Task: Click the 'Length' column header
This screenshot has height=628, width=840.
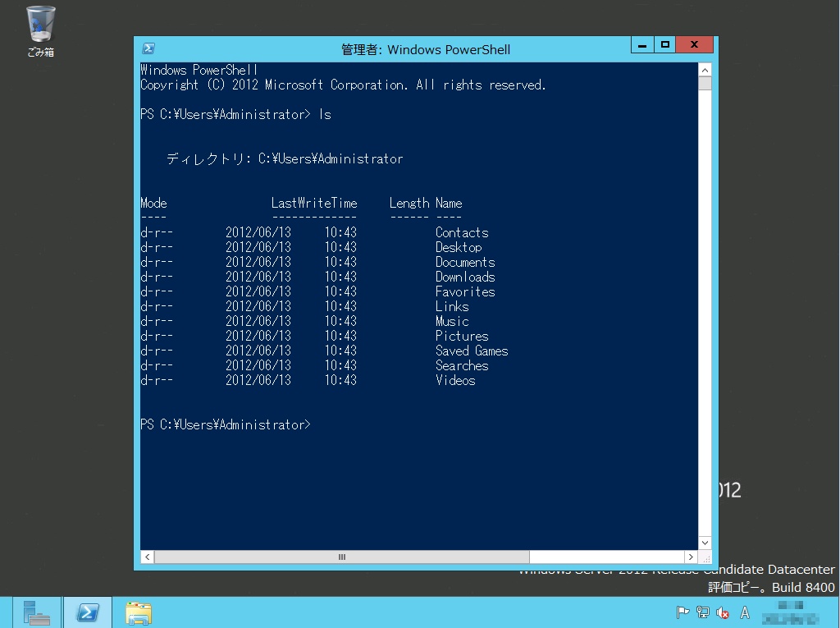Action: (409, 203)
